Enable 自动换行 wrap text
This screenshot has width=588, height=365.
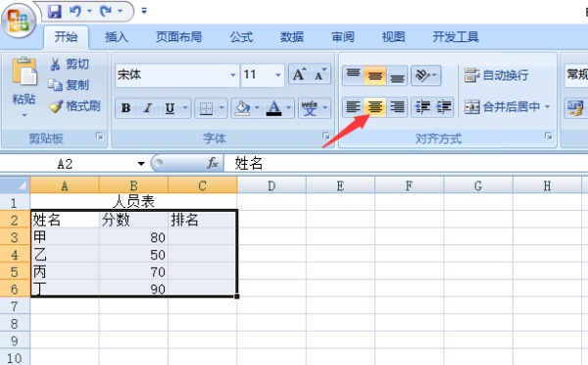[x=496, y=76]
